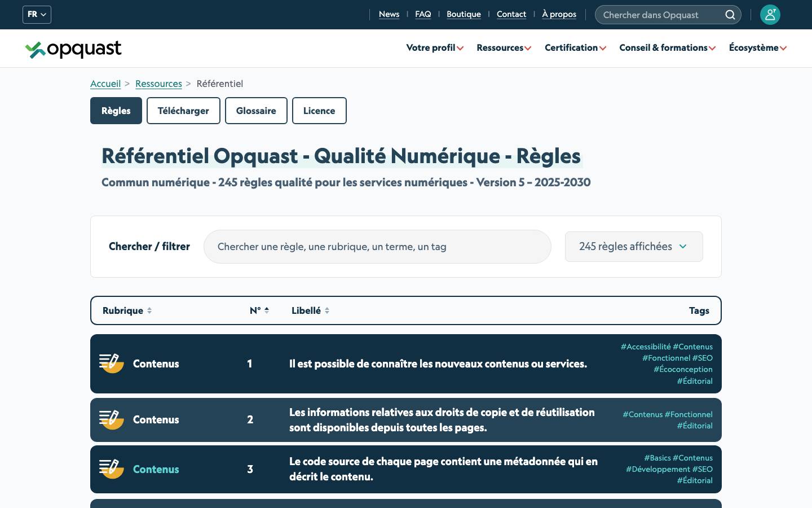
Task: Expand the Certification menu
Action: [x=575, y=48]
